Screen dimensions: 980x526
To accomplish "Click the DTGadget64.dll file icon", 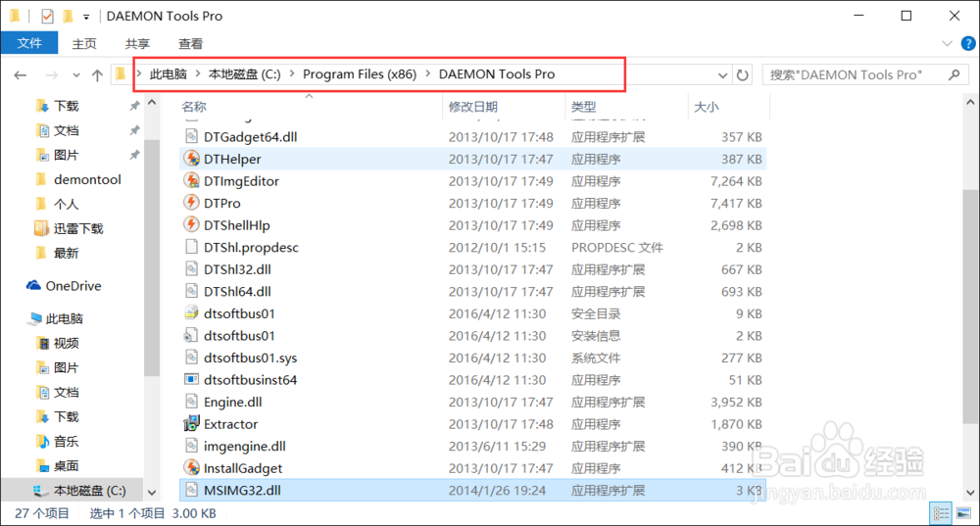I will 191,136.
